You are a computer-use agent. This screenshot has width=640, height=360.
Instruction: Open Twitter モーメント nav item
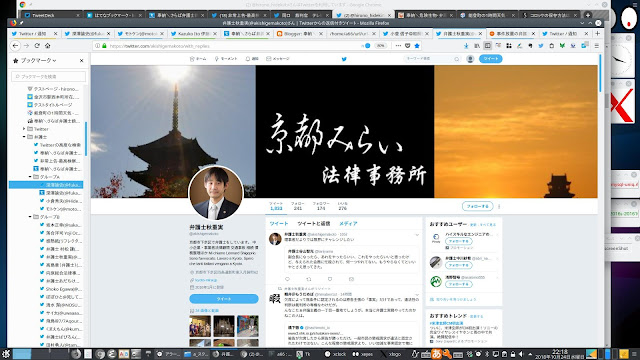tap(226, 59)
